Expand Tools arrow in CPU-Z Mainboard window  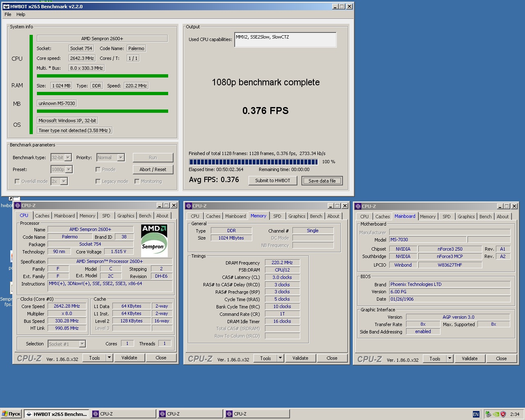click(450, 358)
